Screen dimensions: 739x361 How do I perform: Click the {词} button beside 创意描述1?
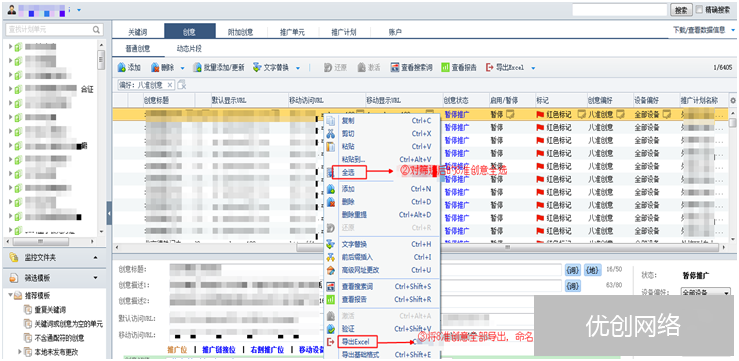pyautogui.click(x=573, y=286)
